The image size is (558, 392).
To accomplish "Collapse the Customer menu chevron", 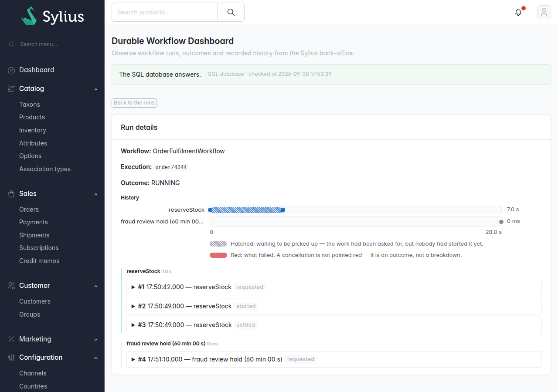I will point(96,286).
